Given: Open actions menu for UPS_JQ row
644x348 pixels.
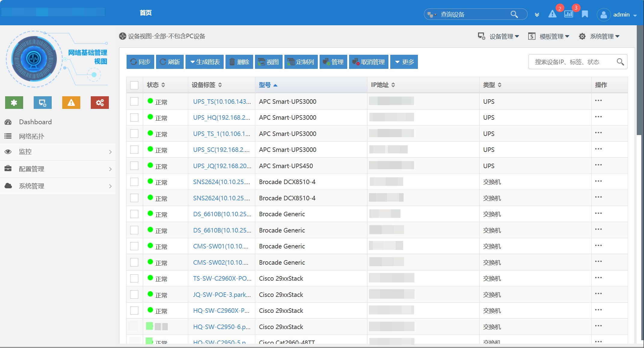Looking at the screenshot, I should pyautogui.click(x=598, y=165).
